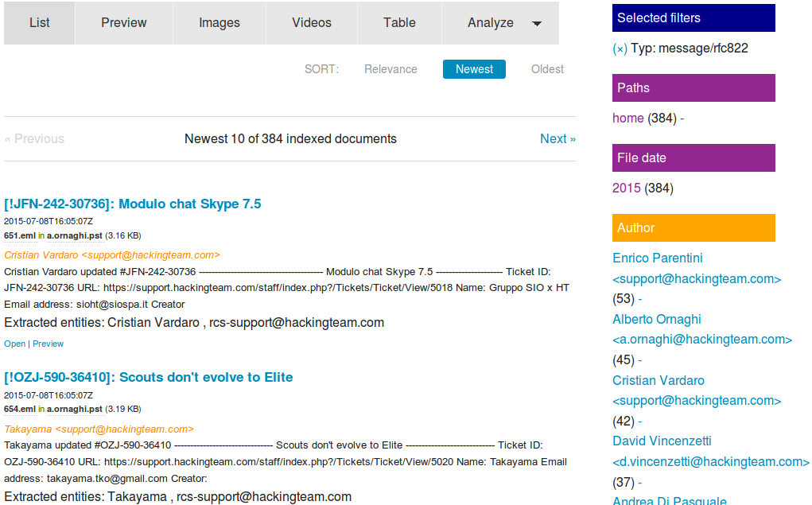Screen dimensions: 812x505
Task: Filter by author Alberto Ornaghi
Action: (x=702, y=329)
